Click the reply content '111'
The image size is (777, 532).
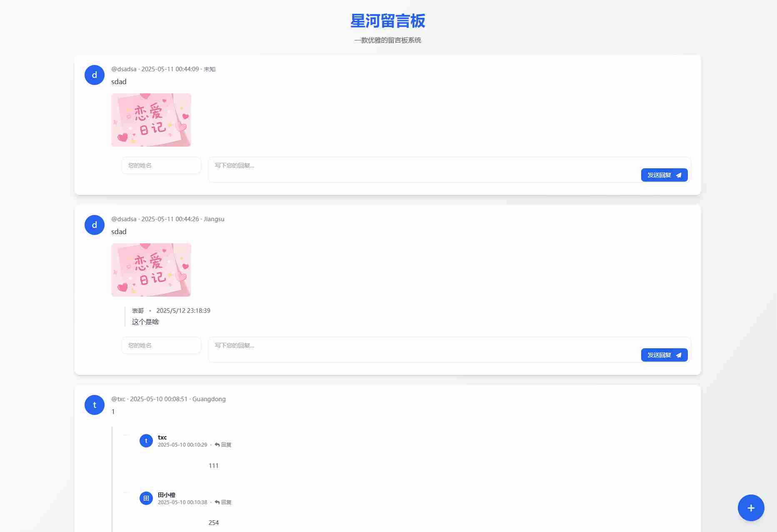coord(214,466)
